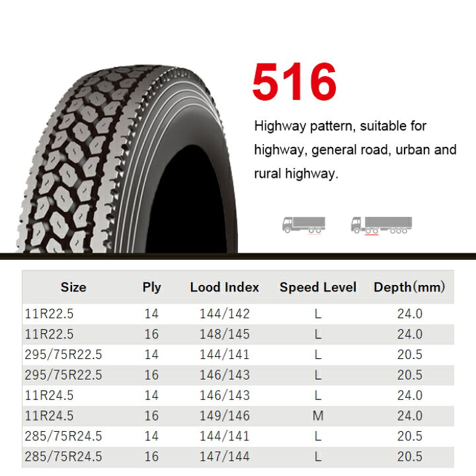Click the "Speed Level" column header

pos(318,287)
